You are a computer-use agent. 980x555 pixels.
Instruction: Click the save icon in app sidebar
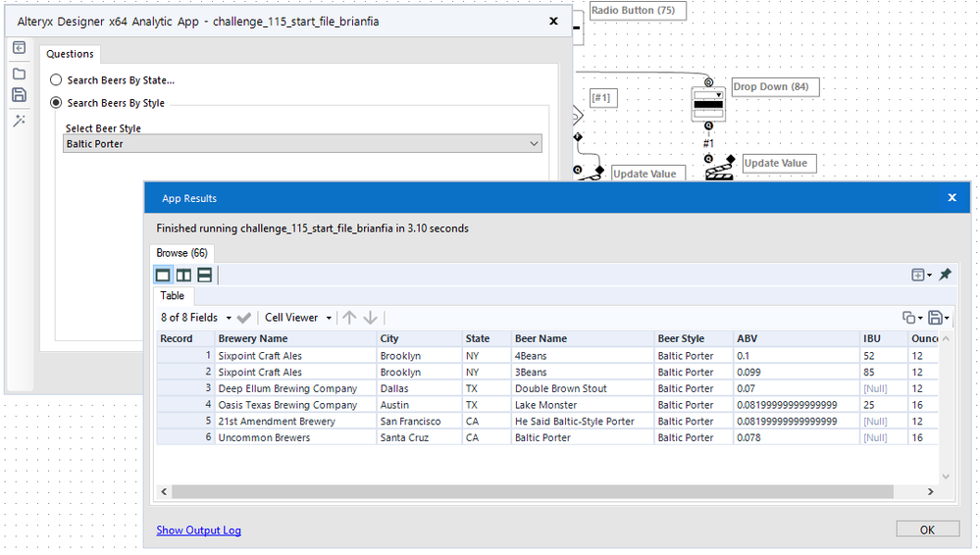[x=20, y=95]
